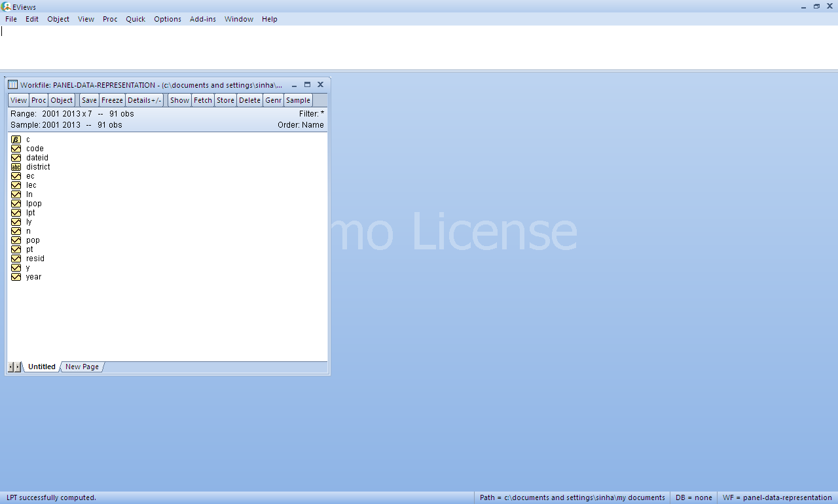The image size is (838, 504).
Task: Click the Order: Name label
Action: tap(301, 125)
